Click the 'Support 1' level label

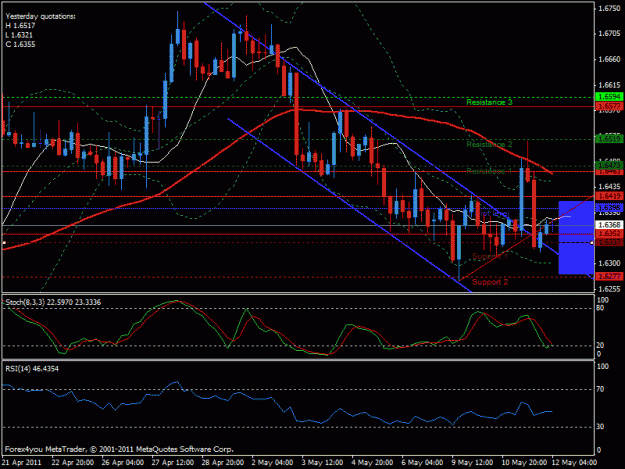tap(490, 256)
